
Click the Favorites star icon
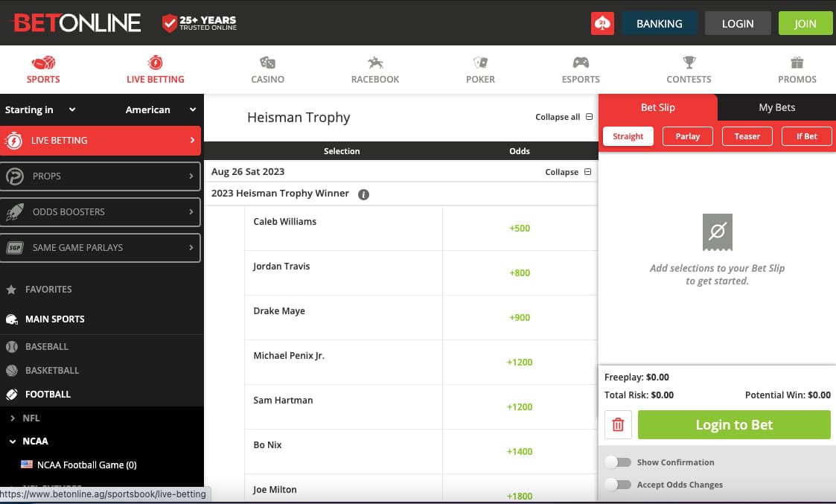pyautogui.click(x=11, y=290)
